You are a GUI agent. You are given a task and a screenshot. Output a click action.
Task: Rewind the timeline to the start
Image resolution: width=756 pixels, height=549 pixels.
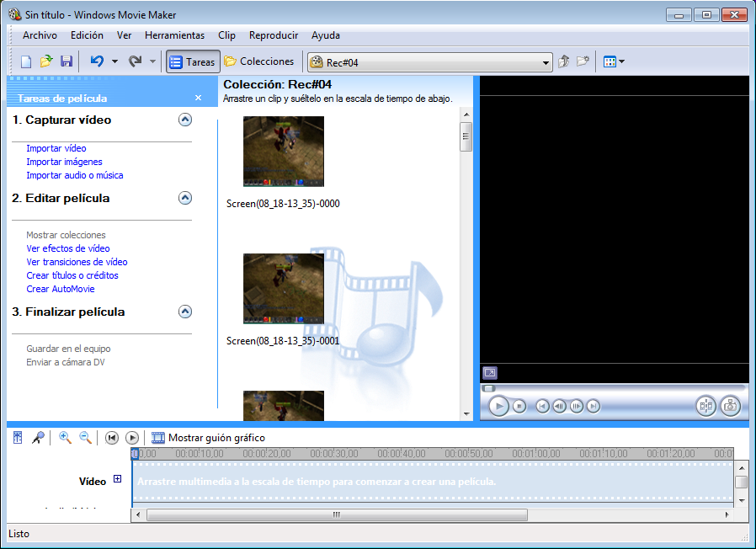point(112,438)
